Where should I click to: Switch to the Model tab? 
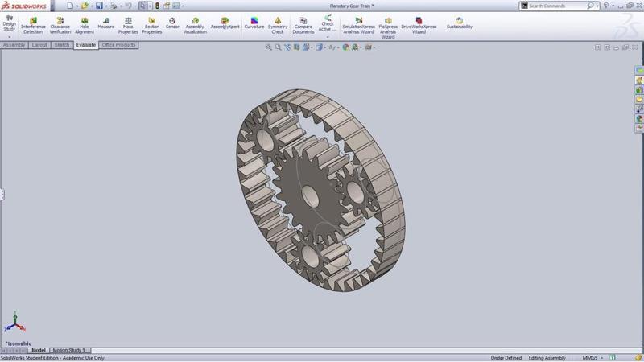(39, 351)
